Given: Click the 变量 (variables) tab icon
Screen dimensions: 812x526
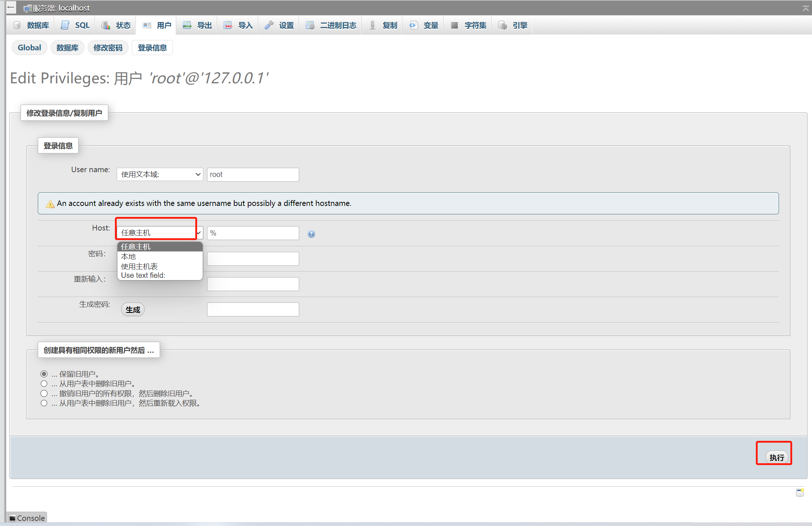Looking at the screenshot, I should pyautogui.click(x=413, y=25).
